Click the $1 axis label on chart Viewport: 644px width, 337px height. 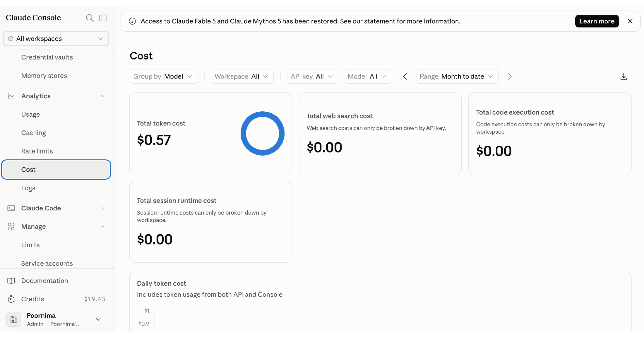point(147,311)
